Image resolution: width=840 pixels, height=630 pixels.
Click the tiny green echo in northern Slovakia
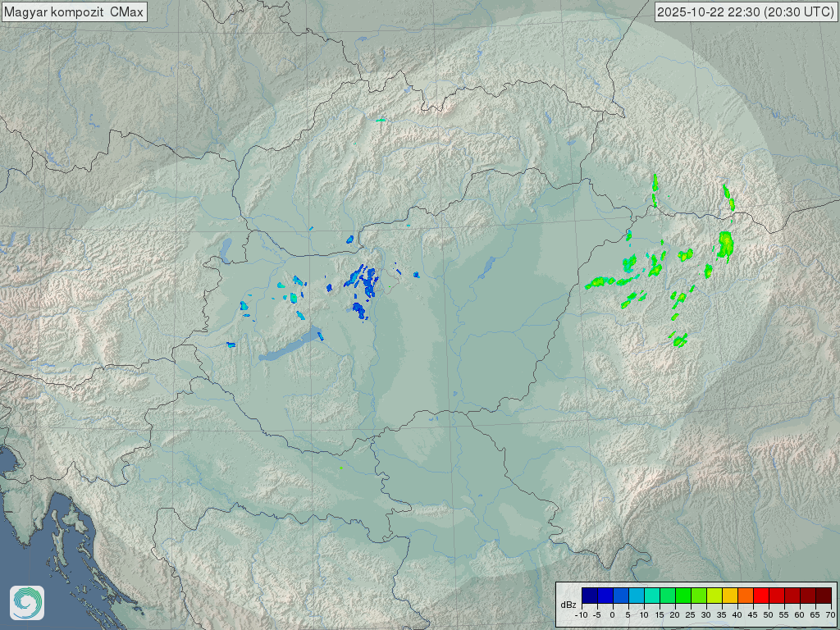[x=381, y=121]
